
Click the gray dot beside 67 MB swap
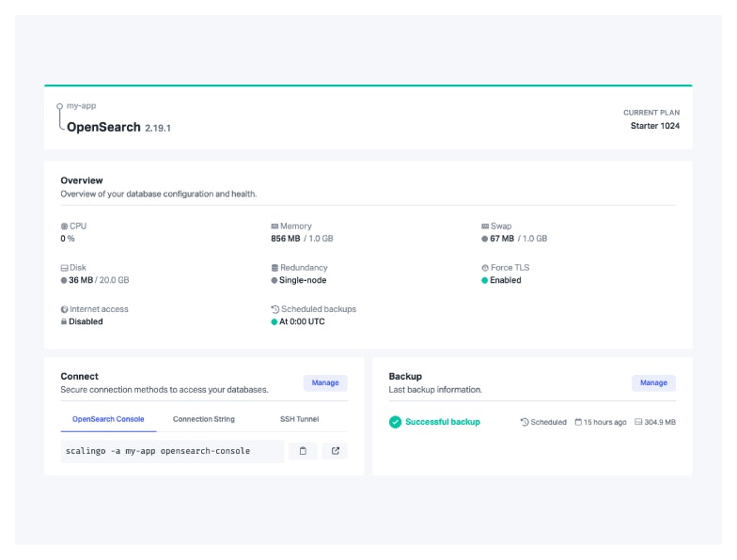click(x=485, y=239)
